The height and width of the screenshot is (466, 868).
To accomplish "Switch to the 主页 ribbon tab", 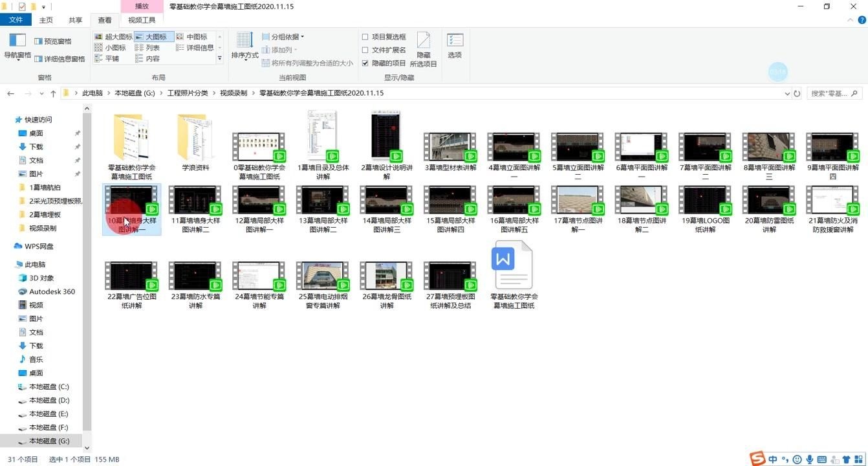I will (x=46, y=20).
